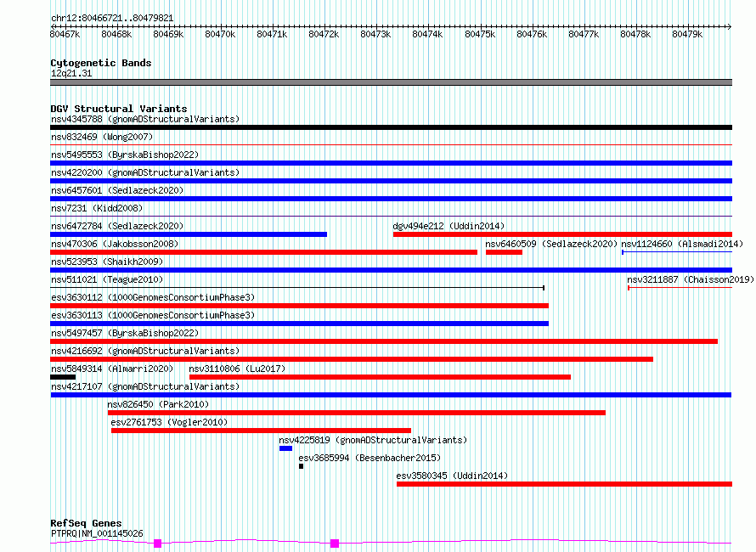Click nsv4216692 gnomAD variant label

145,351
